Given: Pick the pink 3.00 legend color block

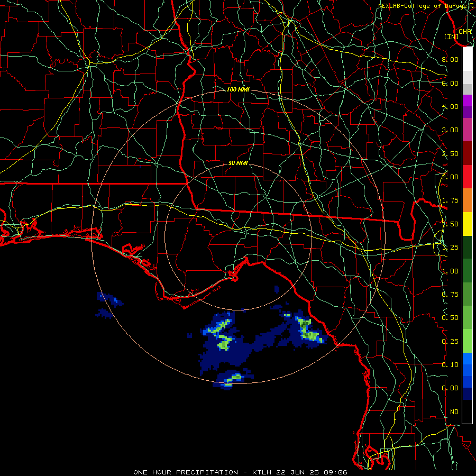Looking at the screenshot, I should pyautogui.click(x=467, y=130).
